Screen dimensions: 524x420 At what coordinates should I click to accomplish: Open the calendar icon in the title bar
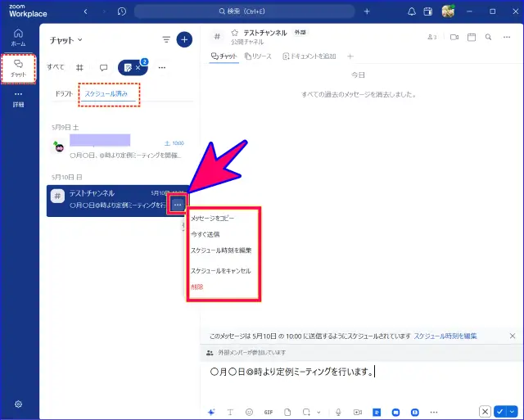[x=427, y=11]
